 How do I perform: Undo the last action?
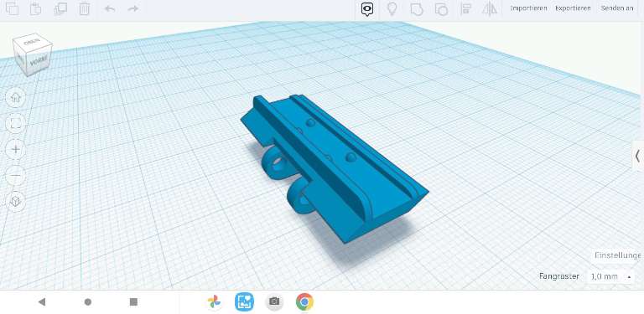[x=110, y=8]
